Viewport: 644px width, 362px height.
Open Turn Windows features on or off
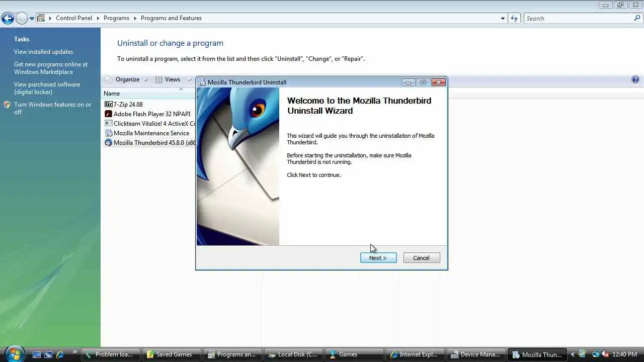coord(53,108)
